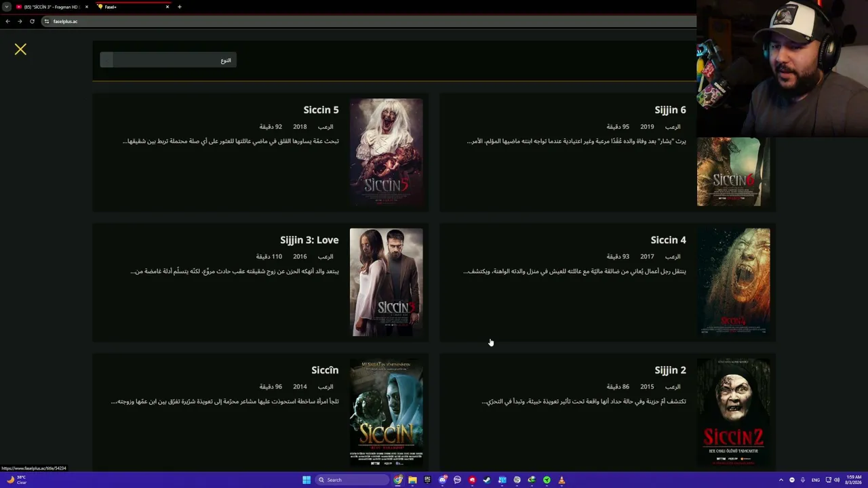Click the 93 دقيقة duration on Siccin 4

(x=618, y=257)
